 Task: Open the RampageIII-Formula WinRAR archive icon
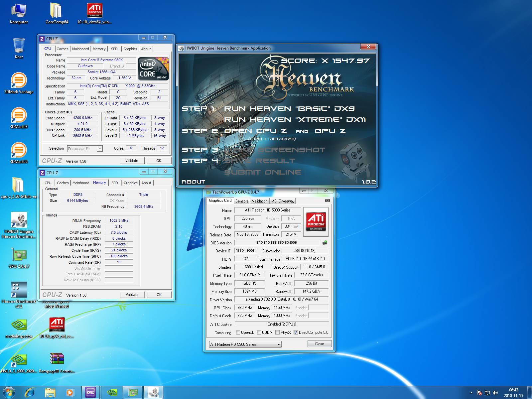(57, 363)
